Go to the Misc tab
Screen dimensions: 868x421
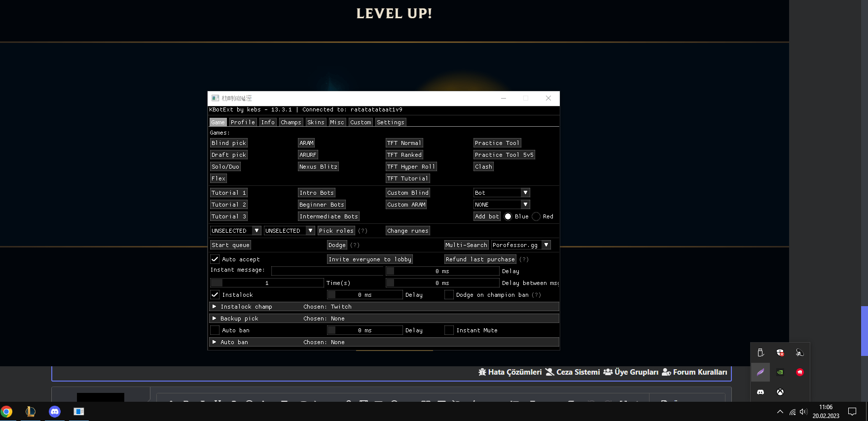click(337, 122)
